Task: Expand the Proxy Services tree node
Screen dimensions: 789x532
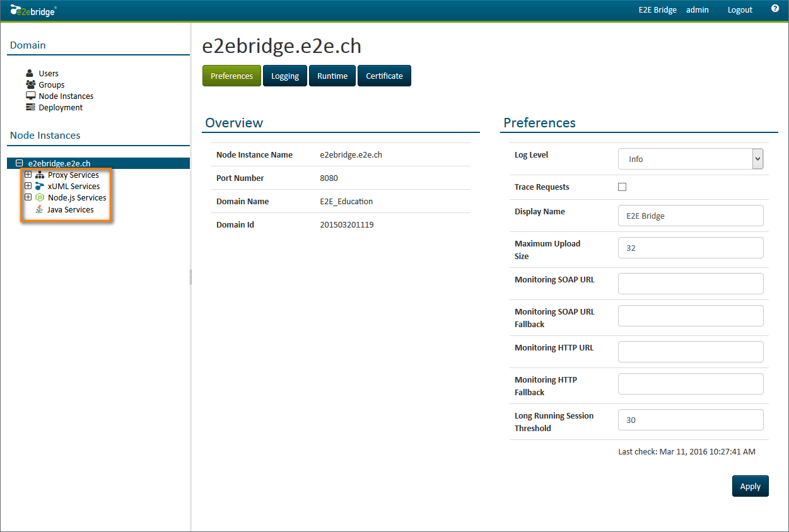Action: [x=28, y=175]
